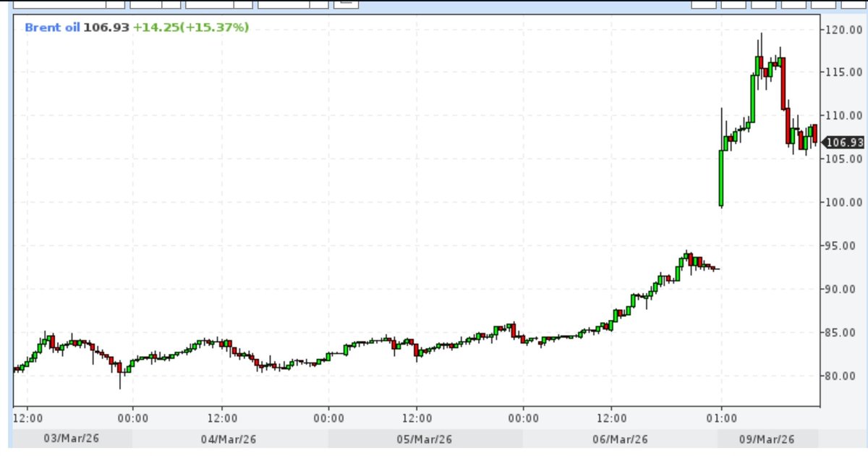Viewport: 868px width, 456px height.
Task: Click the 120.00 price axis label
Action: [x=844, y=30]
